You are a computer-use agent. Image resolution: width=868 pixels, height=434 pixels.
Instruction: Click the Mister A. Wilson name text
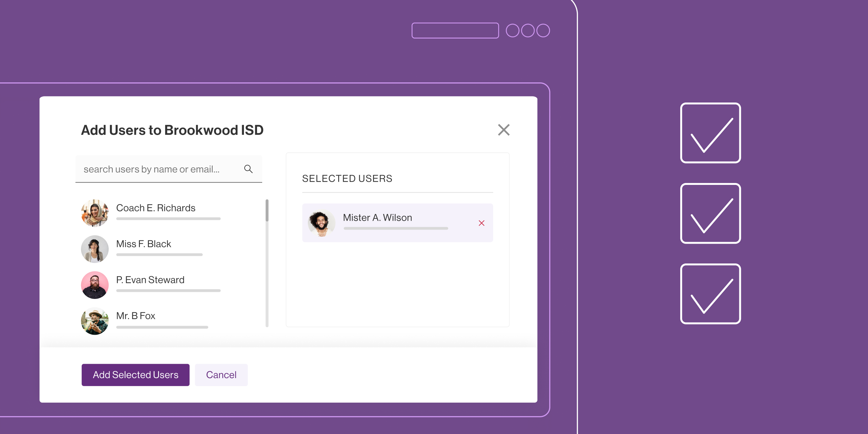pyautogui.click(x=377, y=218)
